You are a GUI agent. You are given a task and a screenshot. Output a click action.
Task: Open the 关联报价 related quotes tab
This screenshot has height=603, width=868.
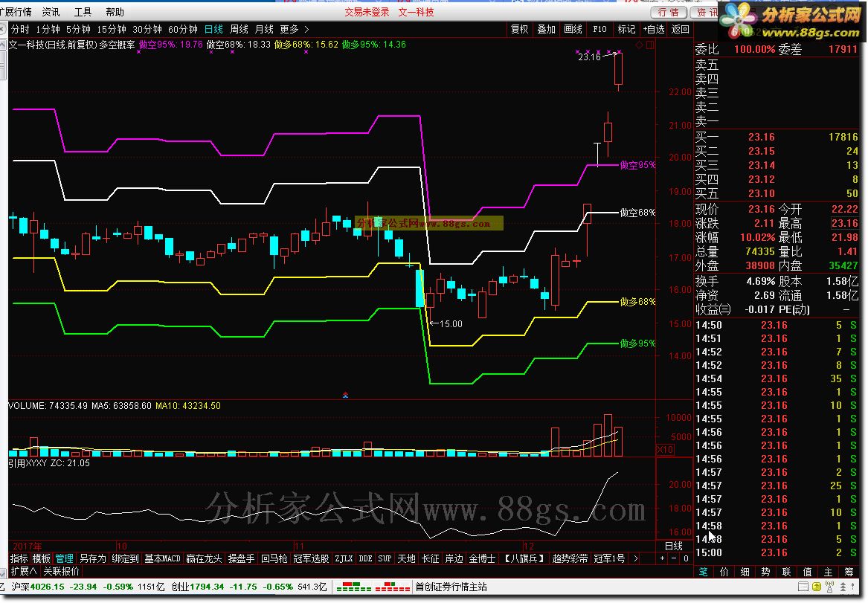pos(62,571)
